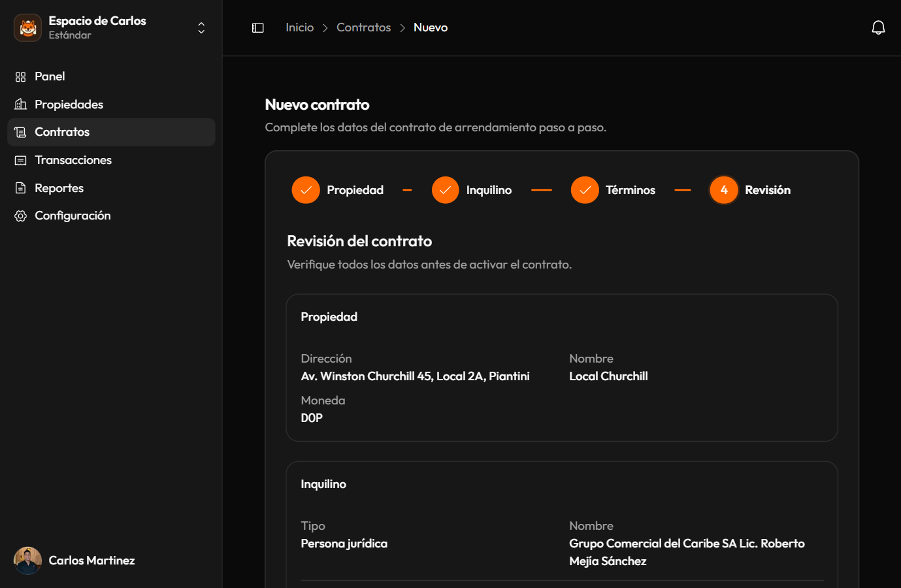Click the Persona jurídica value
Image resolution: width=901 pixels, height=588 pixels.
tap(344, 544)
